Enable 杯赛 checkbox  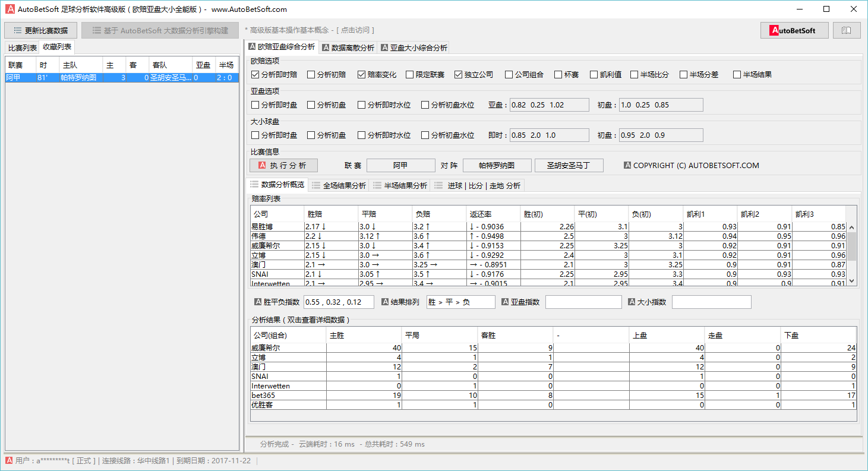coord(558,75)
